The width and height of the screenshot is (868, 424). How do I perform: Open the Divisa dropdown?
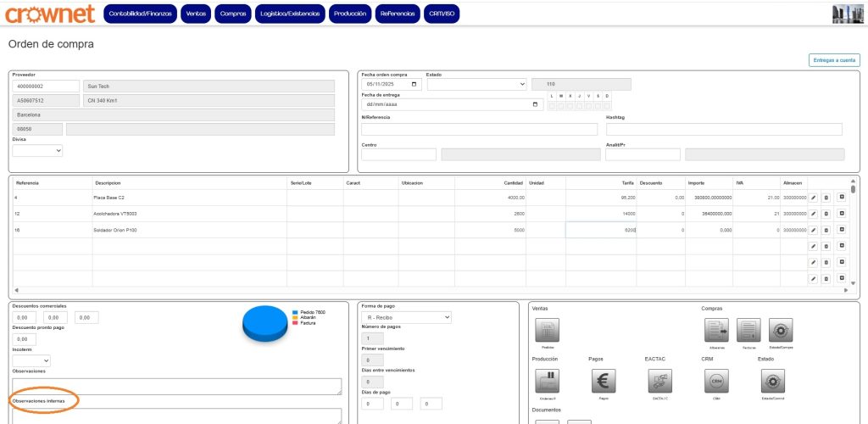(37, 150)
